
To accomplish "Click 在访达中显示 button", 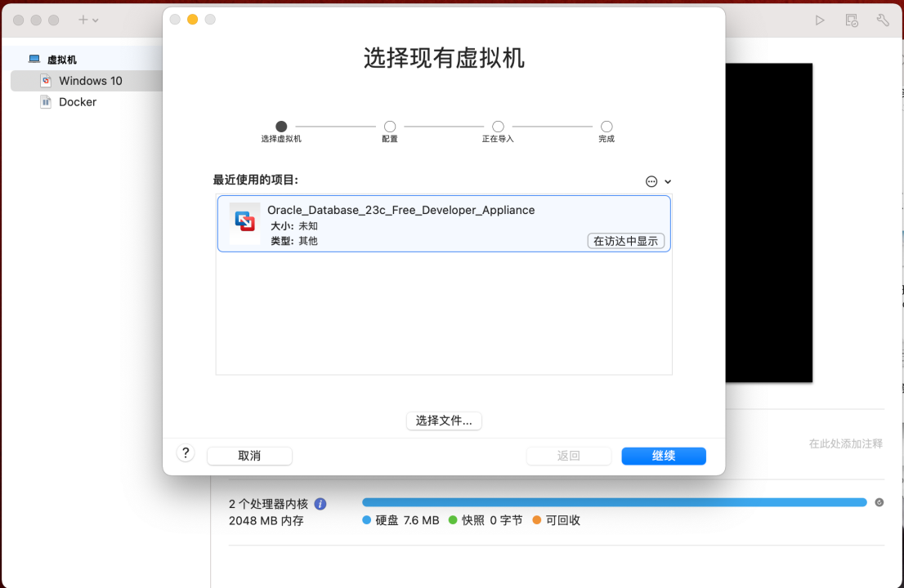I will point(625,241).
